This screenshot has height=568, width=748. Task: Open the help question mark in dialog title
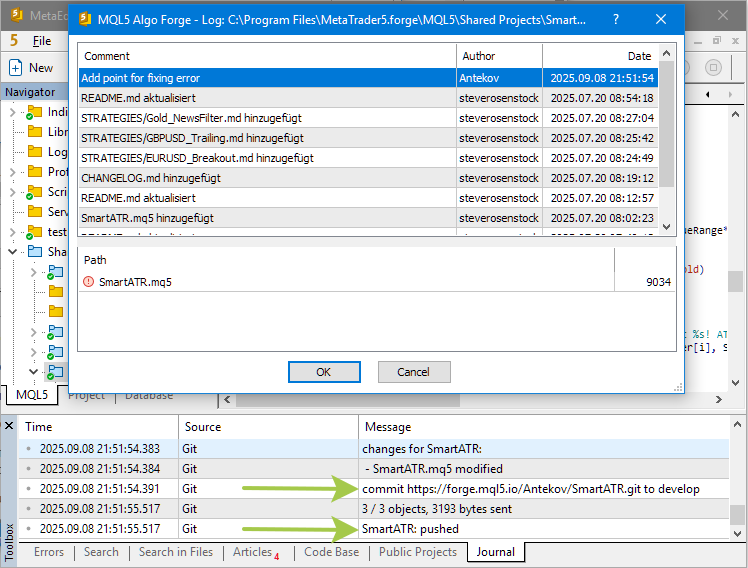coord(616,20)
